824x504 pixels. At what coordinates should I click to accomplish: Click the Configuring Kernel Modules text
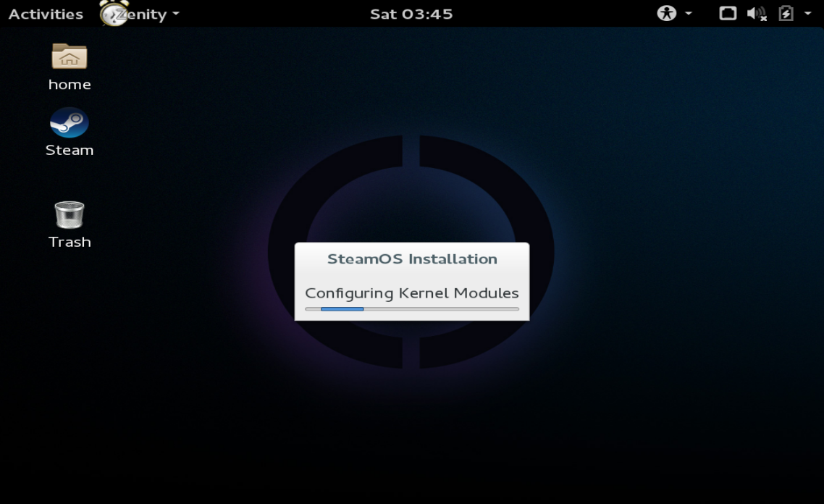point(412,293)
